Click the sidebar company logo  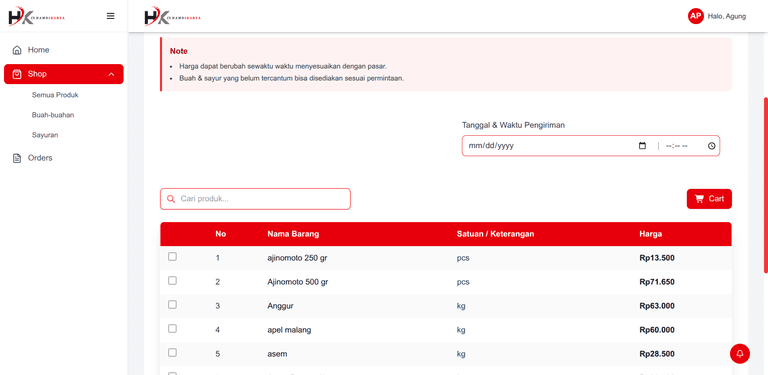(x=36, y=16)
